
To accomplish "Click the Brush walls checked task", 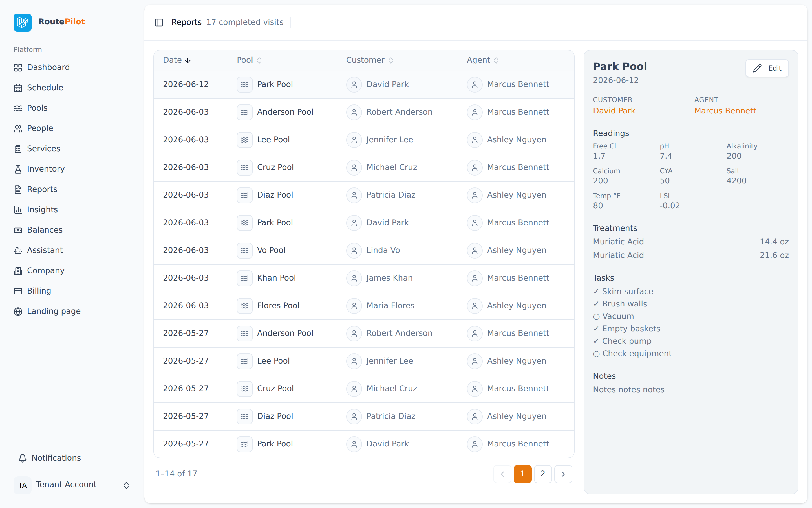I will pos(620,304).
